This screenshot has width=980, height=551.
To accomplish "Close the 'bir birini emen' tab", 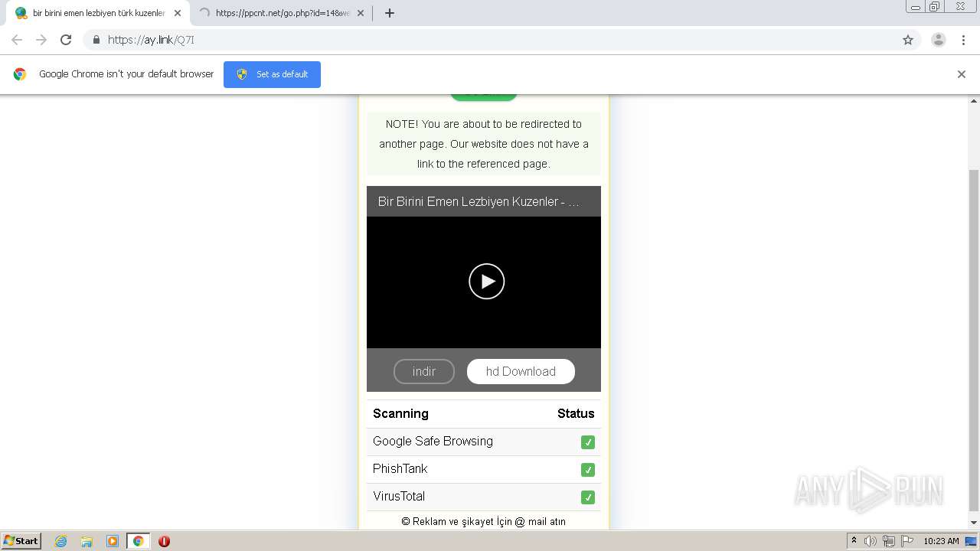I will click(178, 13).
